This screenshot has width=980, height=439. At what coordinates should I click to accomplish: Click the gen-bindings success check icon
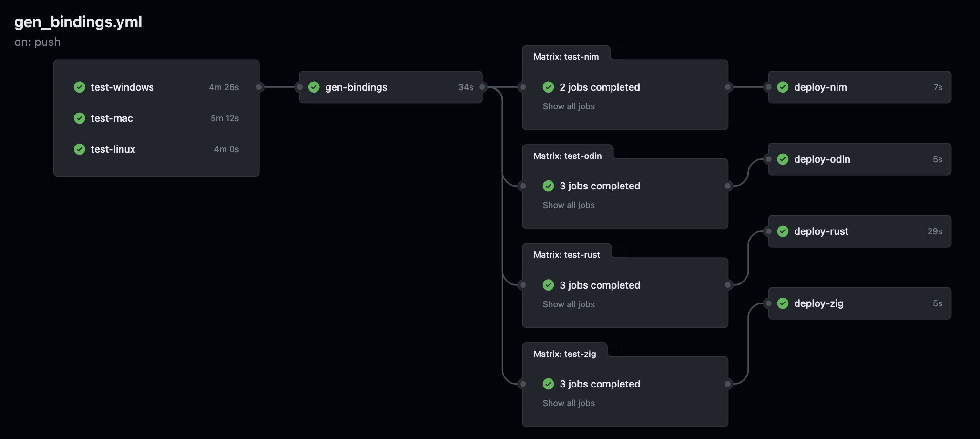tap(314, 87)
